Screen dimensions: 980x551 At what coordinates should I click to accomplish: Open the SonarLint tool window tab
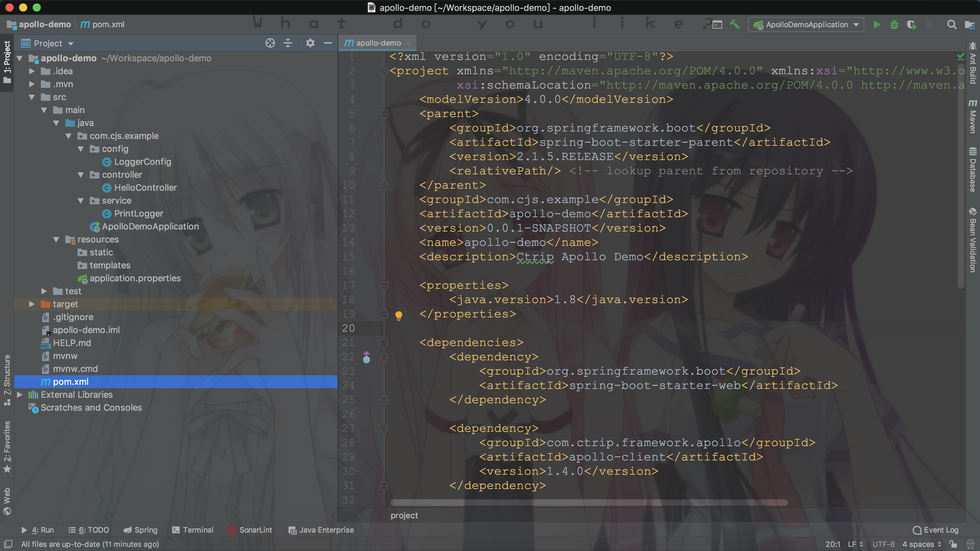(250, 530)
